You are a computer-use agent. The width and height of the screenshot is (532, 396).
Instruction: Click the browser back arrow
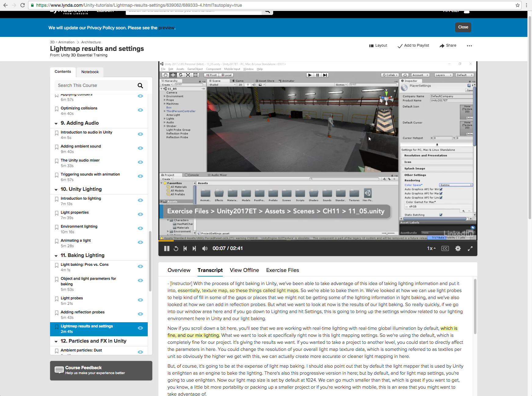(x=5, y=5)
